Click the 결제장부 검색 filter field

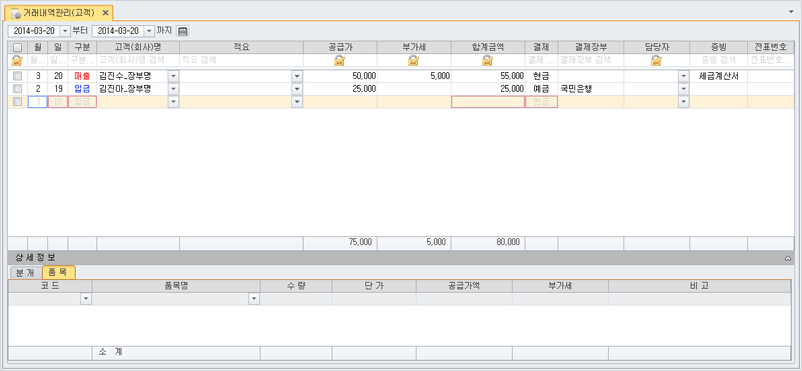click(x=591, y=60)
